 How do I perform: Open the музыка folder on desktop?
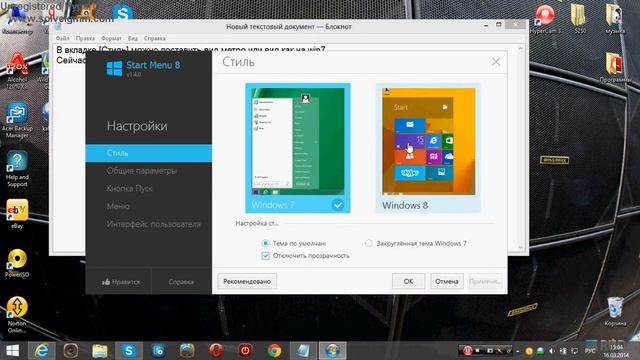pyautogui.click(x=615, y=19)
